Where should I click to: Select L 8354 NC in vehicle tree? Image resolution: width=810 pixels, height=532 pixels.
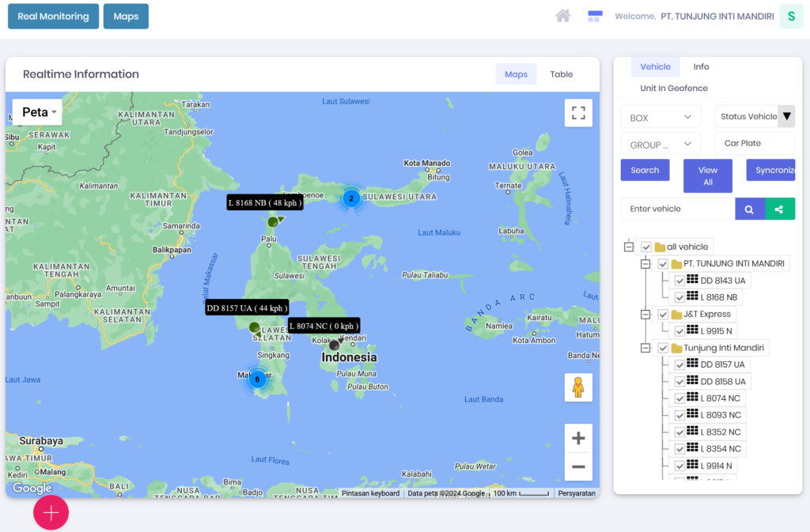click(x=721, y=449)
